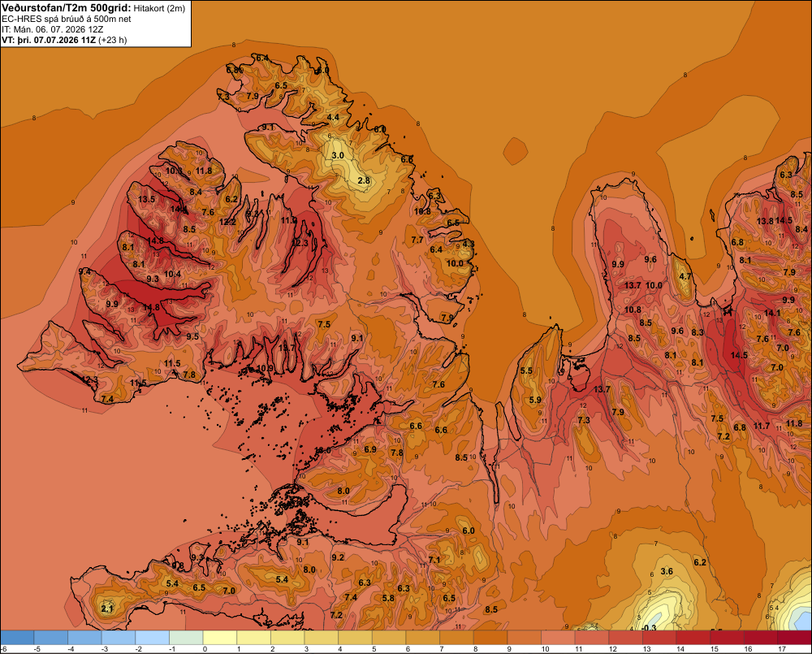Select the legend swatch between 11 and 12

pos(593,638)
